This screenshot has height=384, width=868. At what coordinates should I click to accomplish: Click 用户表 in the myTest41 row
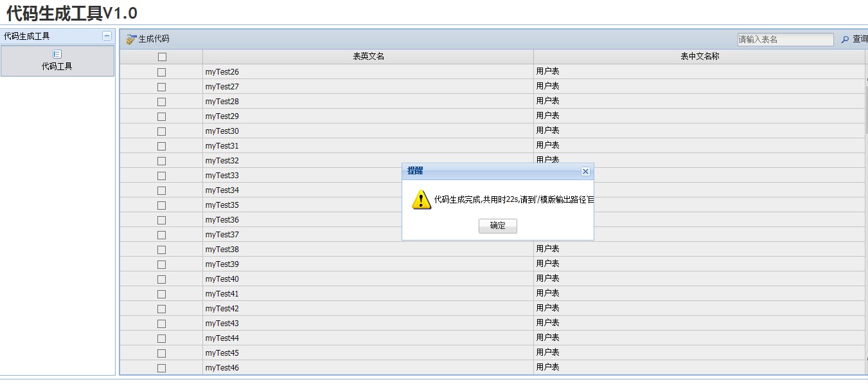click(x=547, y=293)
